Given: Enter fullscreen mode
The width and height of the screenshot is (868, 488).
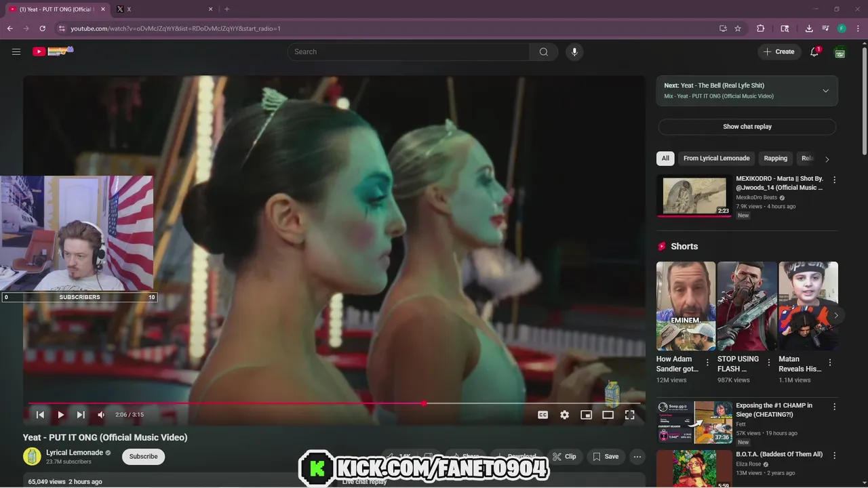Looking at the screenshot, I should [x=629, y=415].
